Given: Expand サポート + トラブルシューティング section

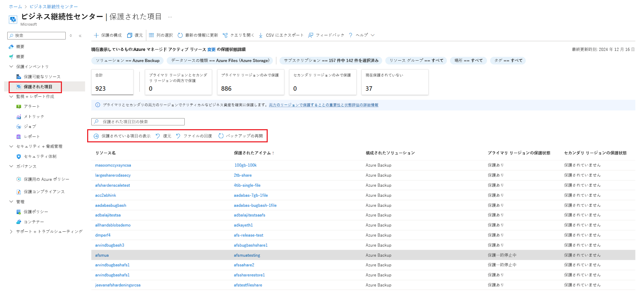Looking at the screenshot, I should 11,231.
